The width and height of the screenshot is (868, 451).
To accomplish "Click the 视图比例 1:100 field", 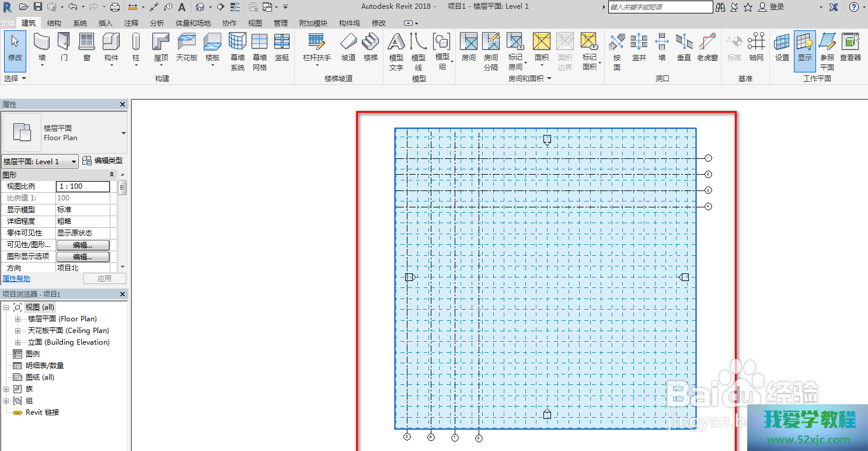I will coord(83,186).
